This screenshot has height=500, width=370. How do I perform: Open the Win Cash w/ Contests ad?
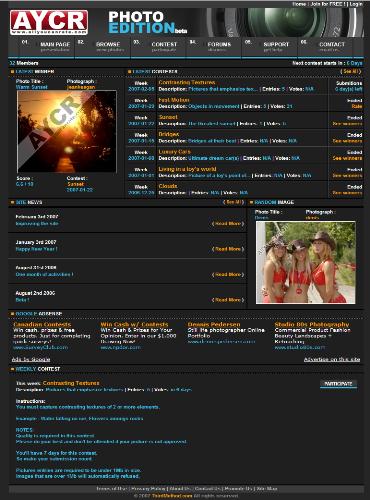click(134, 324)
